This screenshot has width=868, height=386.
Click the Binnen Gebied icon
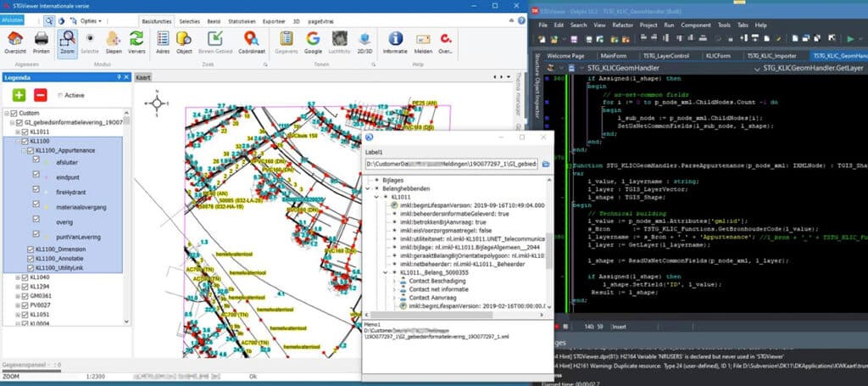coord(214,38)
